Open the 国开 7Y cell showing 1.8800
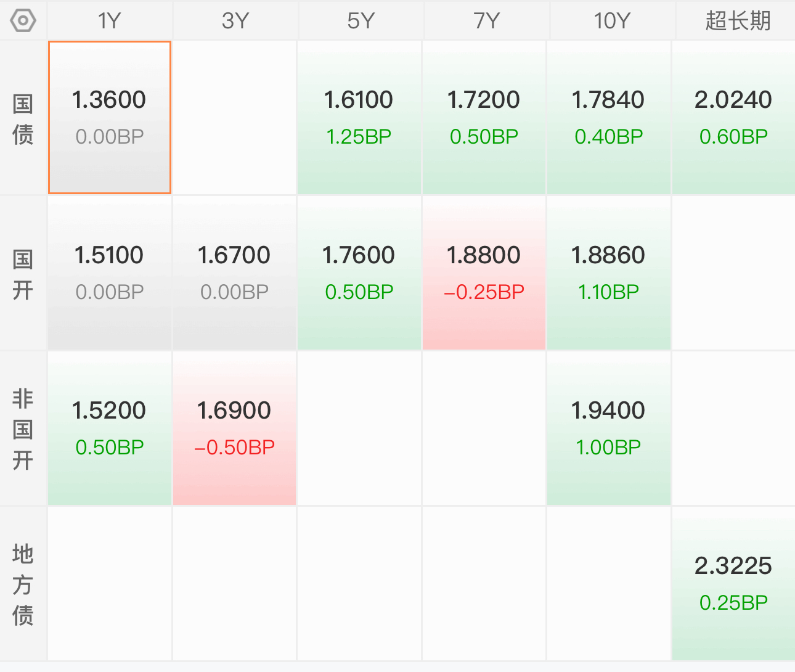 click(484, 273)
